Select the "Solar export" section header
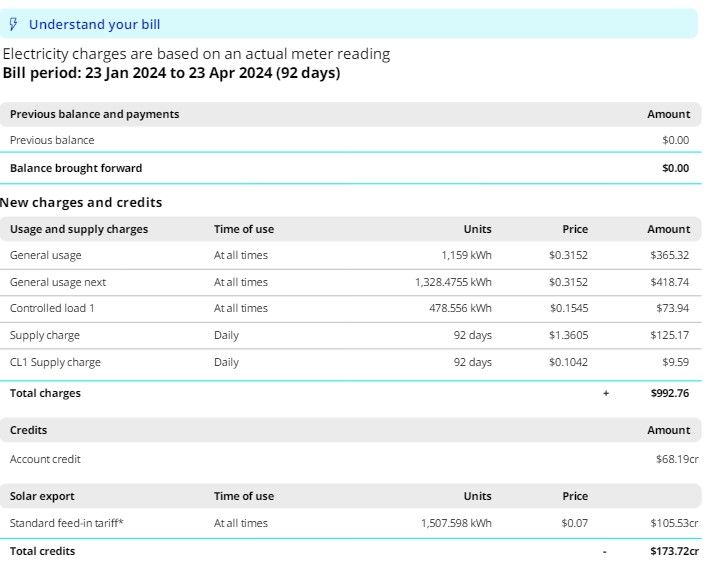 point(42,496)
